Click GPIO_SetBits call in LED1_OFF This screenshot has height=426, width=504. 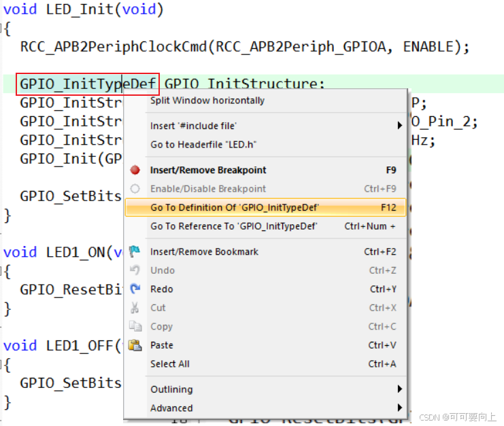tap(71, 383)
